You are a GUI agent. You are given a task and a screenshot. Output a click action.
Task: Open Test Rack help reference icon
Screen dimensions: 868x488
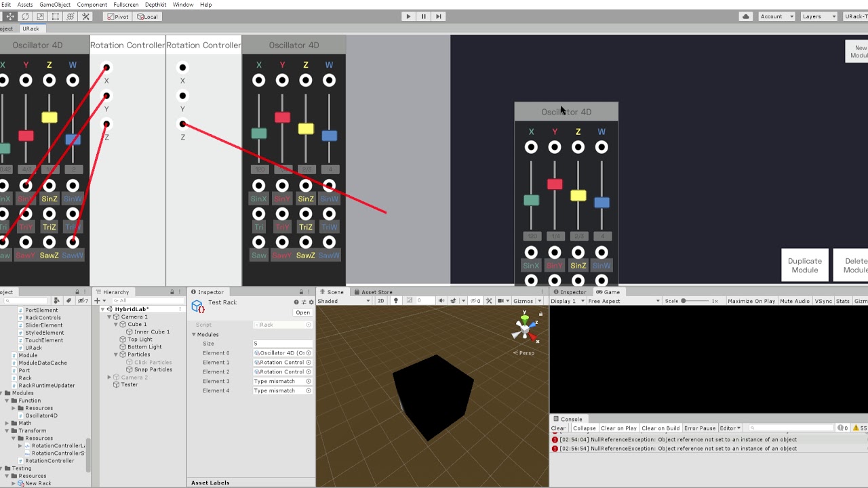[x=296, y=302]
